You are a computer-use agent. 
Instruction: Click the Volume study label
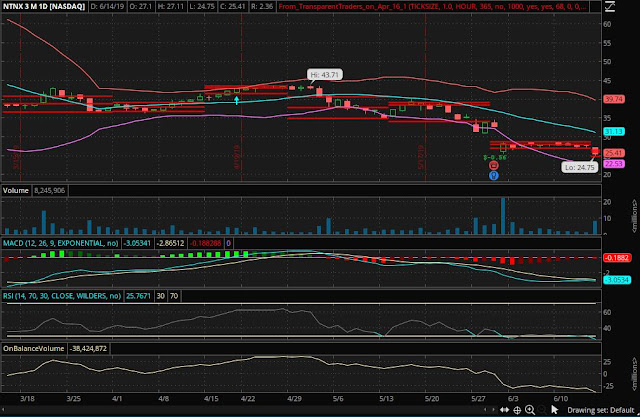click(16, 191)
